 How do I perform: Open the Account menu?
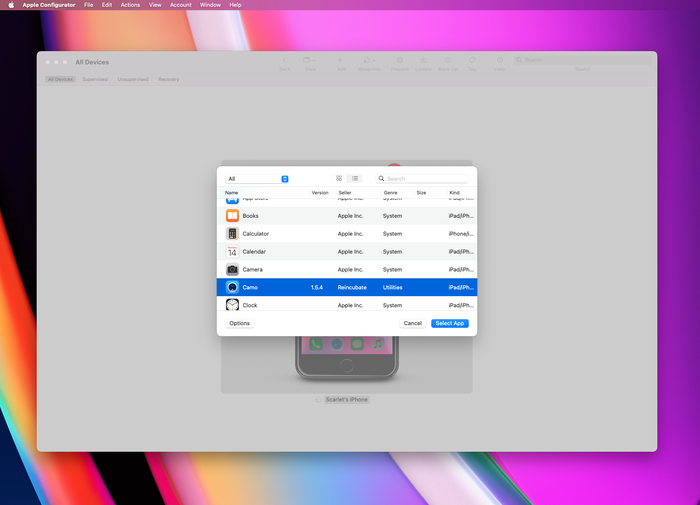181,5
